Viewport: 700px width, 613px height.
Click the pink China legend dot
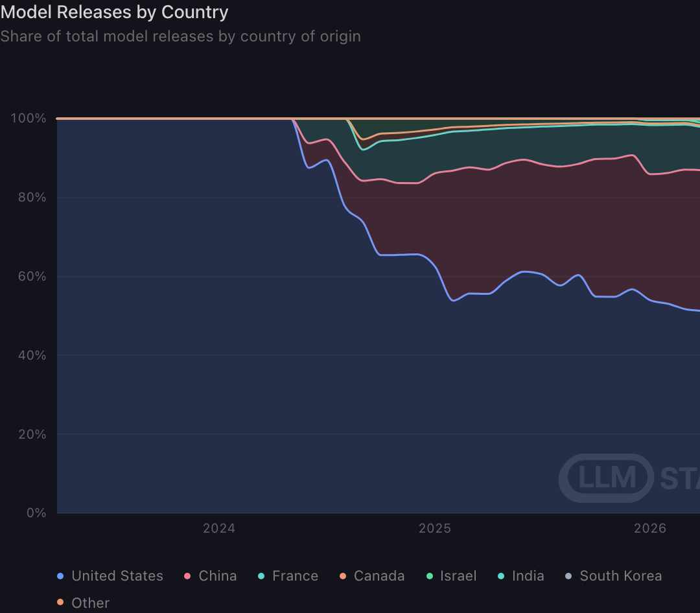click(x=187, y=576)
